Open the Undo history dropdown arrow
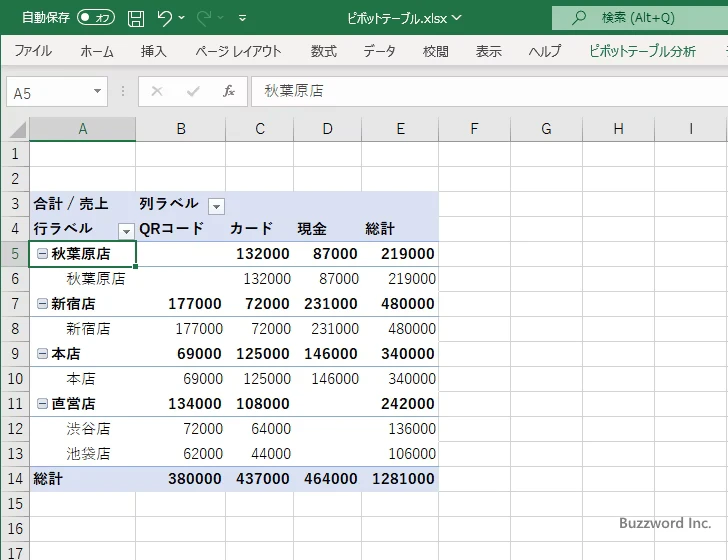Viewport: 728px width, 560px height. pos(182,18)
